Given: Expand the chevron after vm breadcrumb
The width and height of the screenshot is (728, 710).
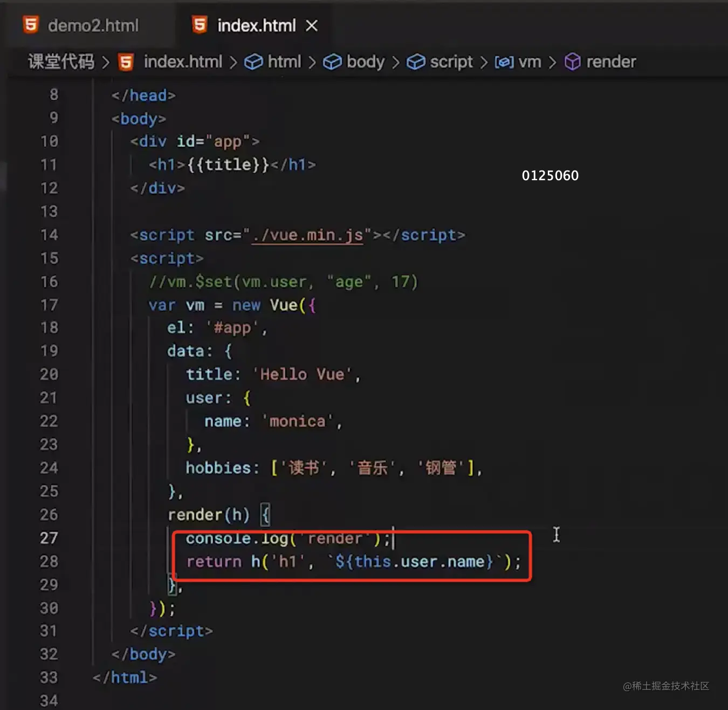Looking at the screenshot, I should click(x=552, y=63).
